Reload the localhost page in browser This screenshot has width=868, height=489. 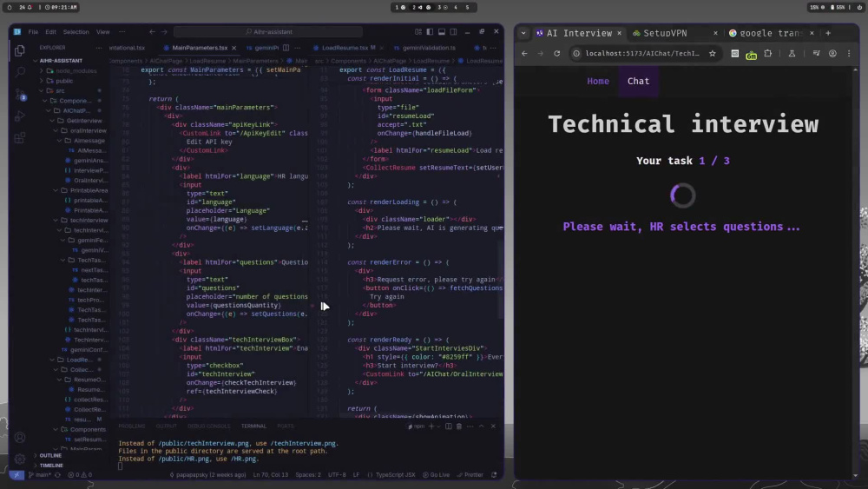pyautogui.click(x=557, y=53)
